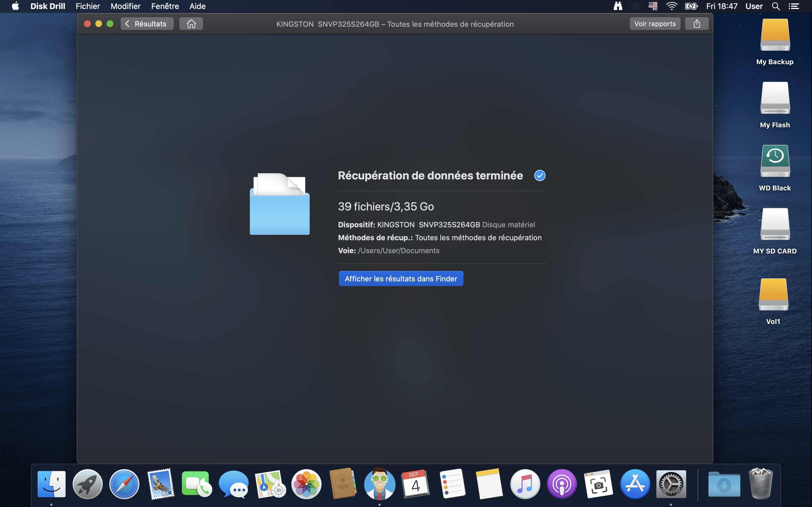The image size is (812, 507).
Task: Open the Spotlight search magnifier
Action: [775, 6]
